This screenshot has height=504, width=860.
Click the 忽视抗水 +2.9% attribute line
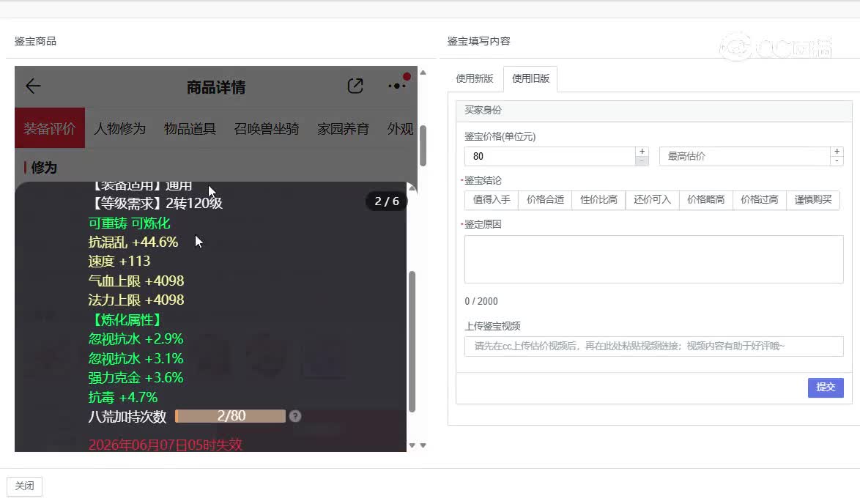[x=136, y=339]
